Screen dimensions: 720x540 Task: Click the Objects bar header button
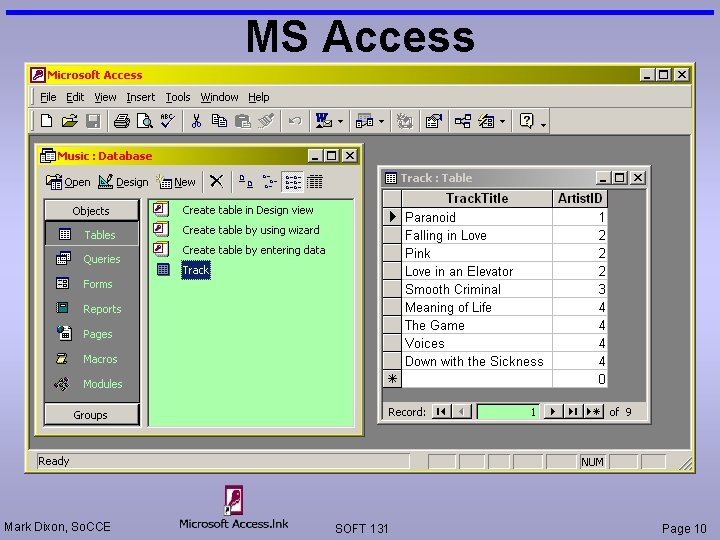(x=91, y=211)
